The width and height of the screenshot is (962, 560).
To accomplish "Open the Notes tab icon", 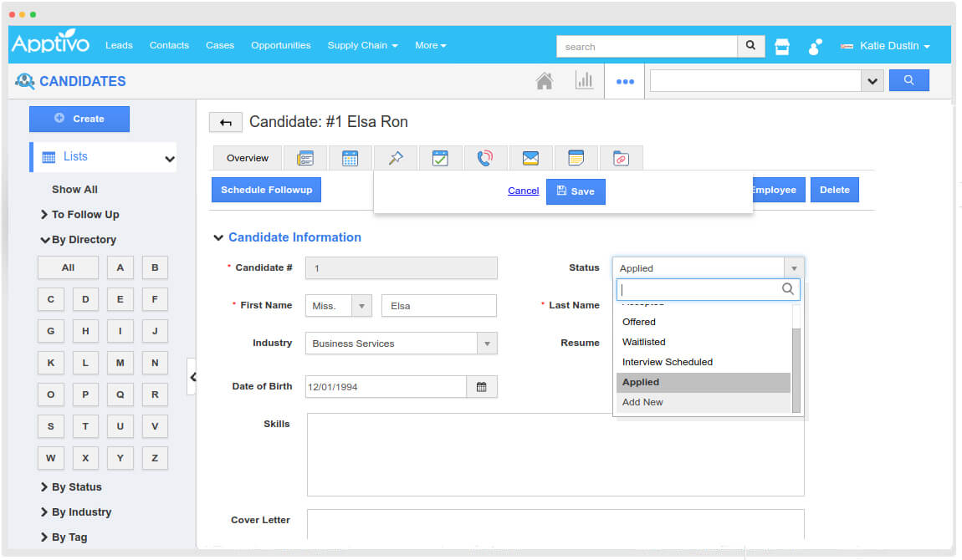I will click(x=576, y=158).
